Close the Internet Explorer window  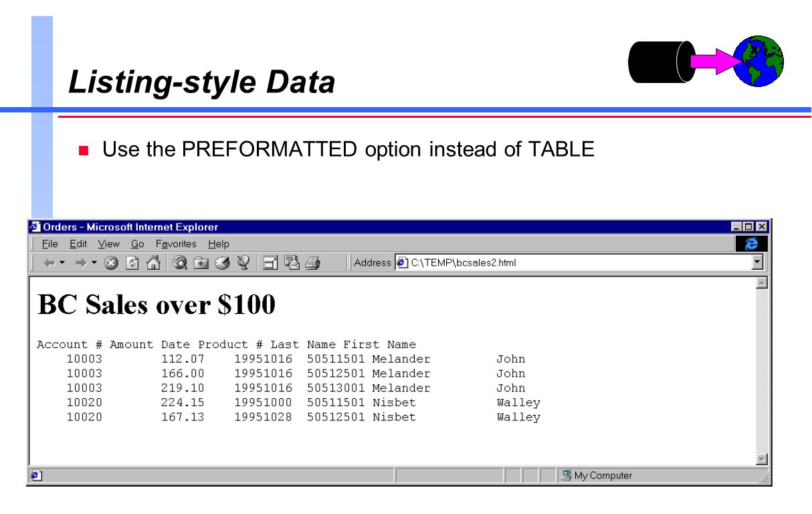coord(761,227)
